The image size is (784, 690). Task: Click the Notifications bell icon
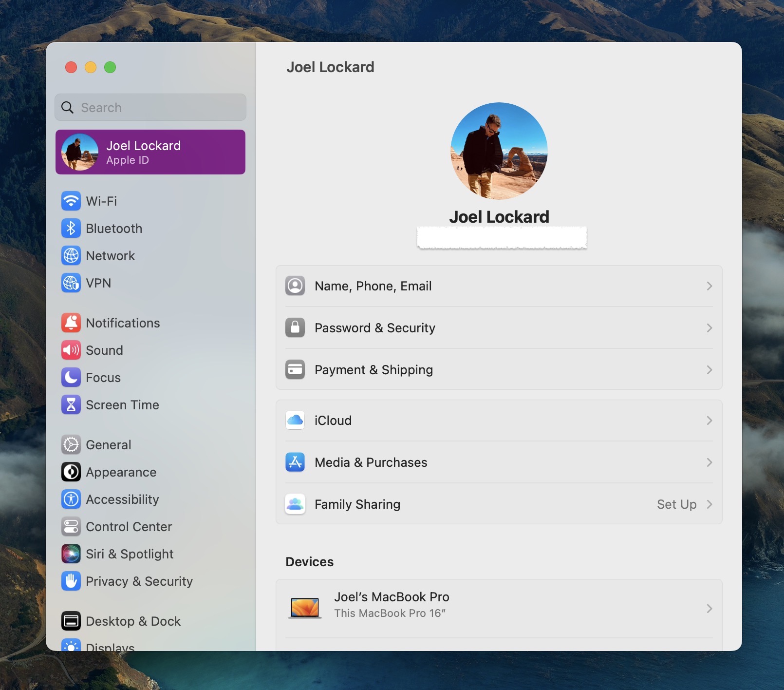click(71, 323)
